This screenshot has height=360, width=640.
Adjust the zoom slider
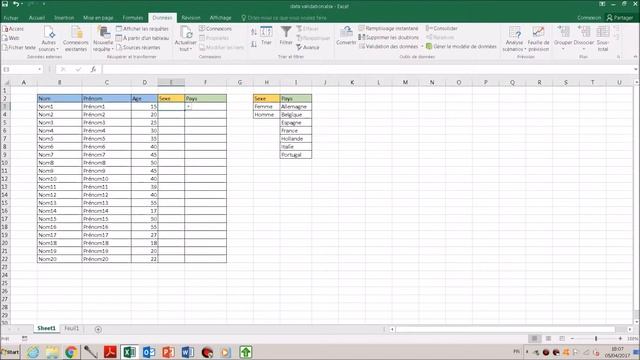[x=596, y=339]
